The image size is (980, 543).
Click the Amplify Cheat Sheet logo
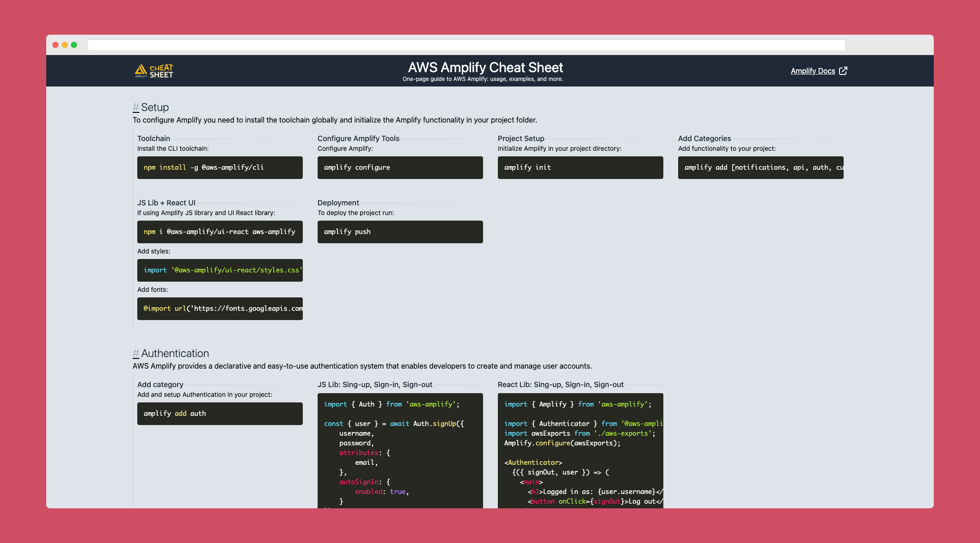pyautogui.click(x=154, y=71)
